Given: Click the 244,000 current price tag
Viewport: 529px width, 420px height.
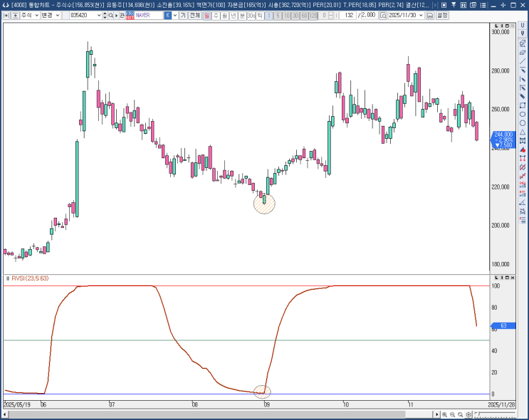Looking at the screenshot, I should [503, 140].
